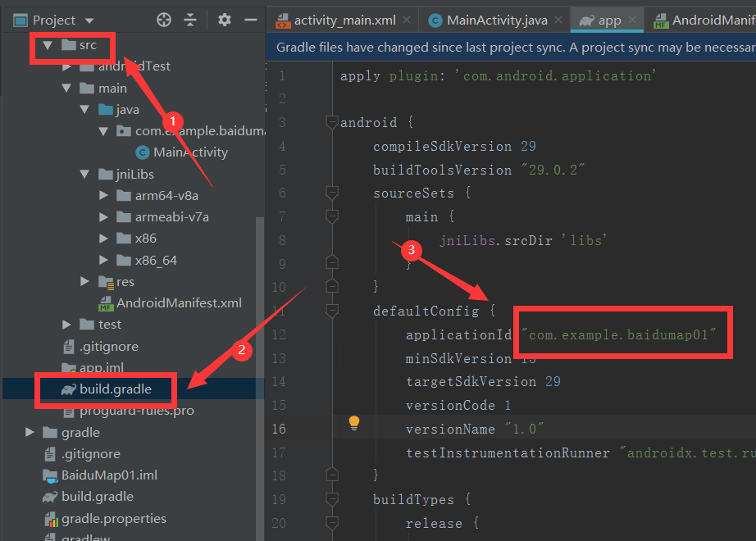Viewport: 756px width, 541px height.
Task: Select proguard-rules.pro file
Action: [136, 411]
